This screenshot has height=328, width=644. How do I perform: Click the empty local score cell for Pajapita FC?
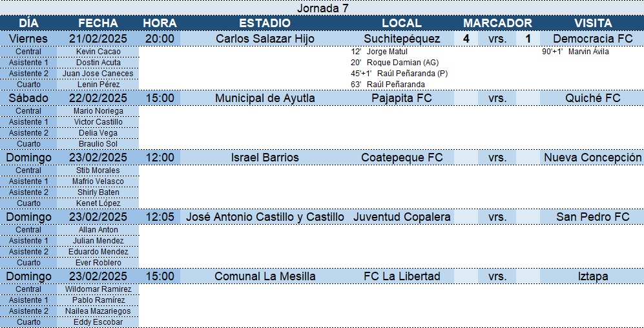pyautogui.click(x=466, y=99)
